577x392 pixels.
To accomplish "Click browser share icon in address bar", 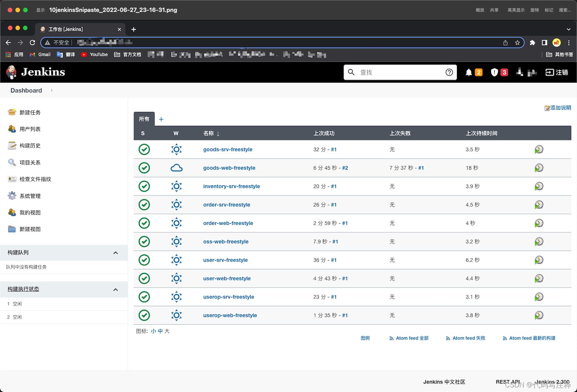I will click(505, 43).
